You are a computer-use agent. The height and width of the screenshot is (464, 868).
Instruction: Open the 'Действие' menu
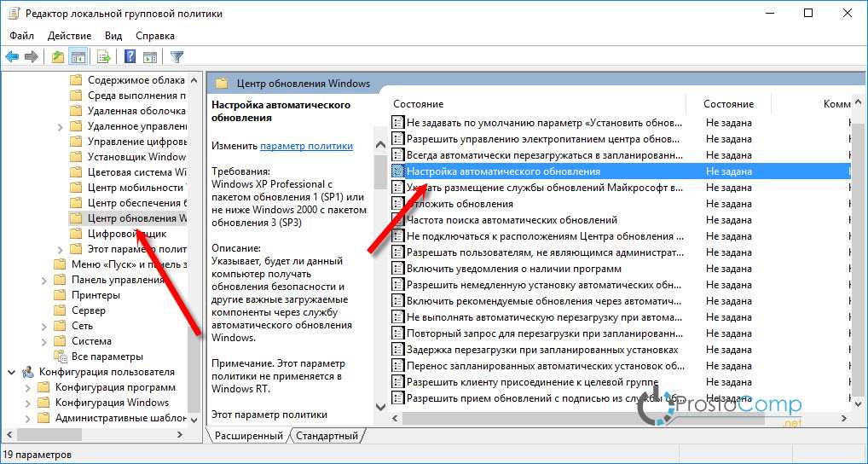pos(70,36)
